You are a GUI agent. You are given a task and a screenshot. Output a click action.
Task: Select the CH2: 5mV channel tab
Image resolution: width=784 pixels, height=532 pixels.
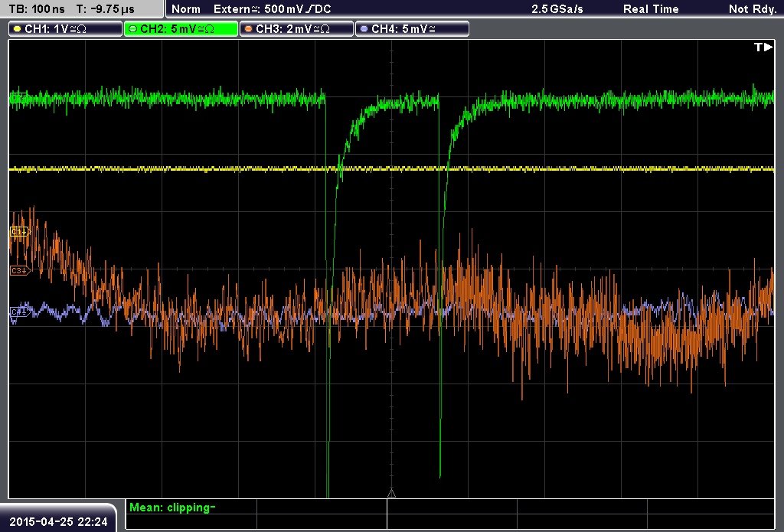click(x=181, y=29)
